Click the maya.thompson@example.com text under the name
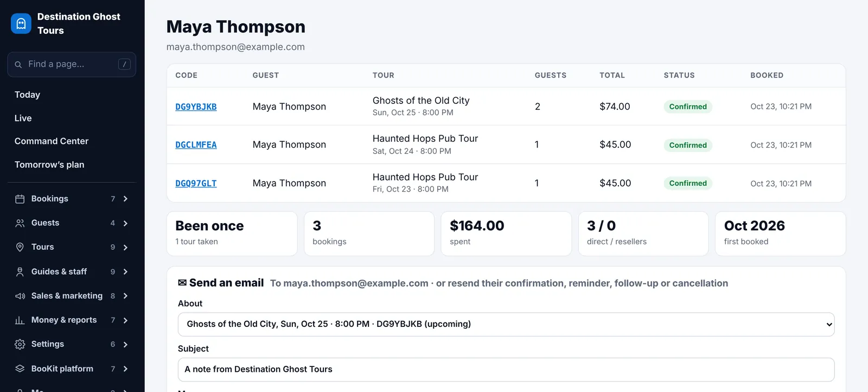 click(235, 47)
